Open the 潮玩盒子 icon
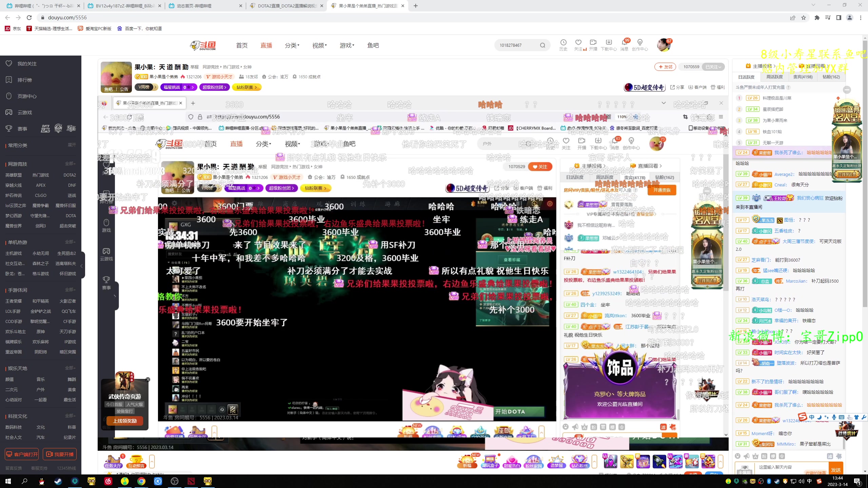This screenshot has width=868, height=488. click(490, 461)
